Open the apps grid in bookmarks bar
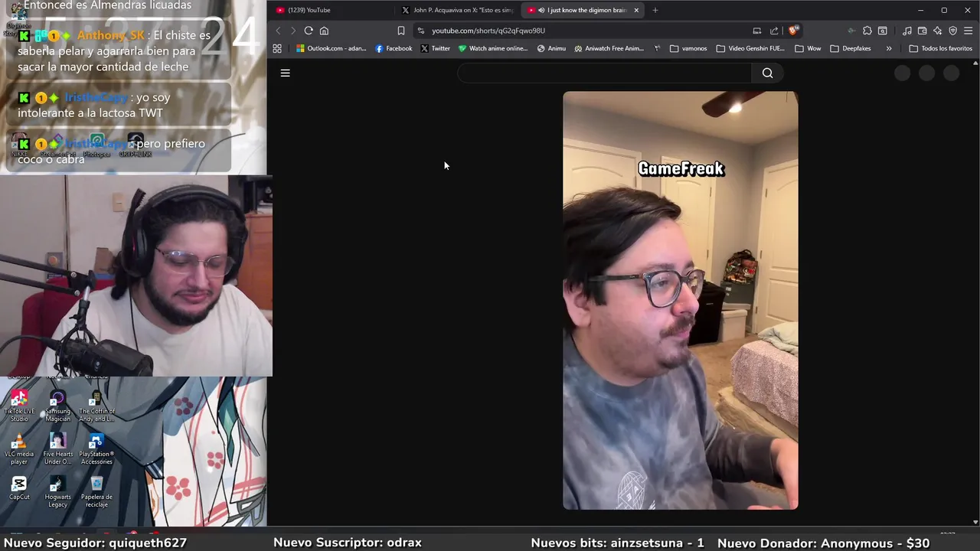 pos(277,48)
